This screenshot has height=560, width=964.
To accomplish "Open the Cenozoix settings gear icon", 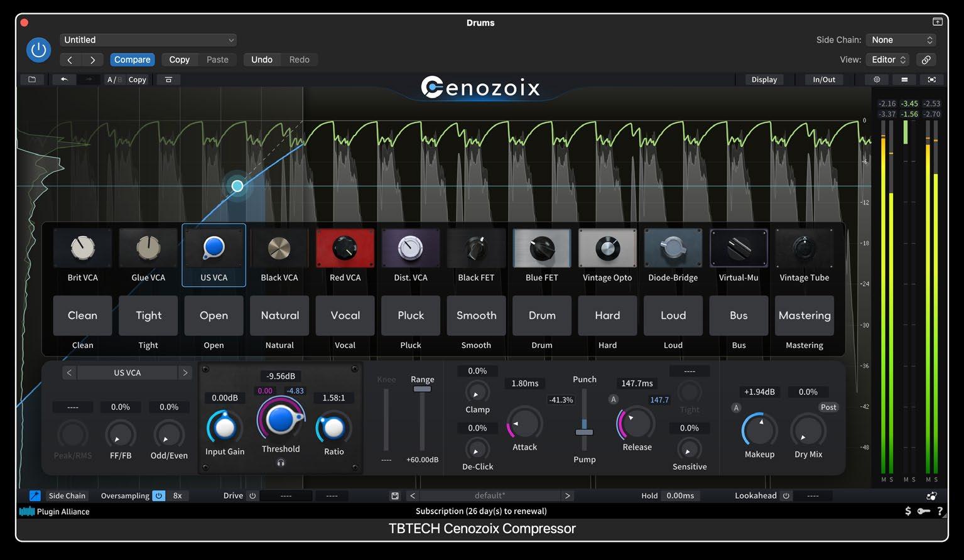I will (x=877, y=80).
